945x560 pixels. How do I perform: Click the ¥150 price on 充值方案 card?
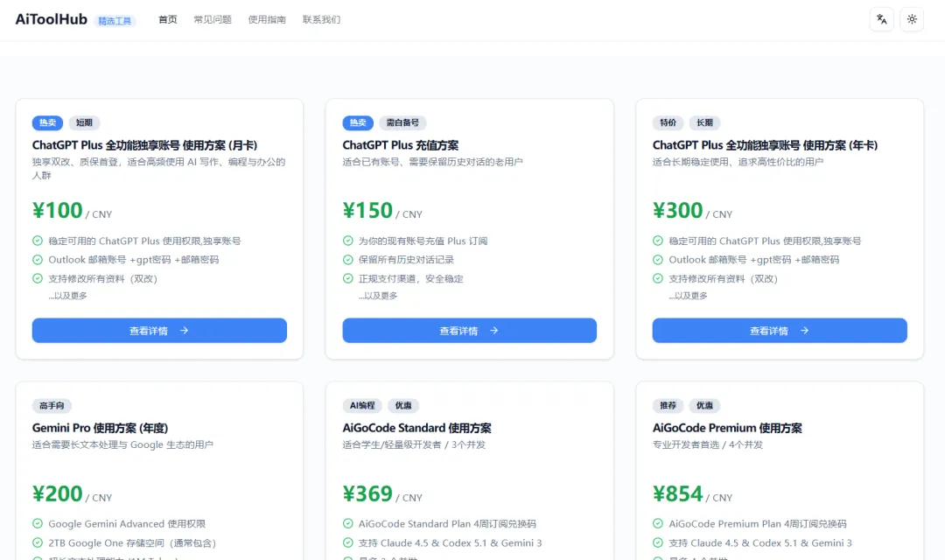[x=367, y=210]
